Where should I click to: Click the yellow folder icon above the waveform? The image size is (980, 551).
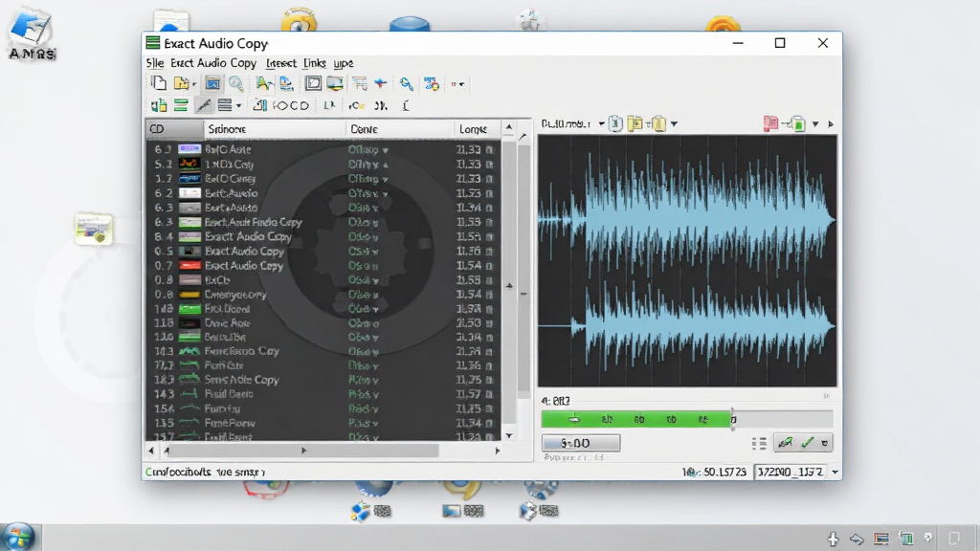[635, 123]
